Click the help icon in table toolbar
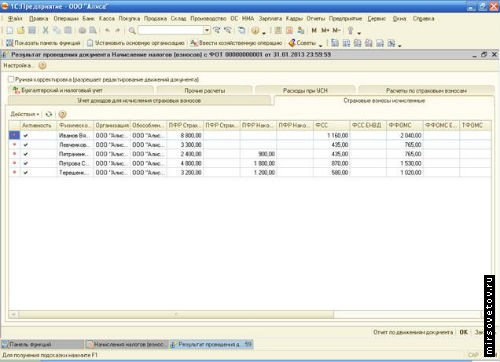Viewport: 500px width, 362px height. click(62, 114)
